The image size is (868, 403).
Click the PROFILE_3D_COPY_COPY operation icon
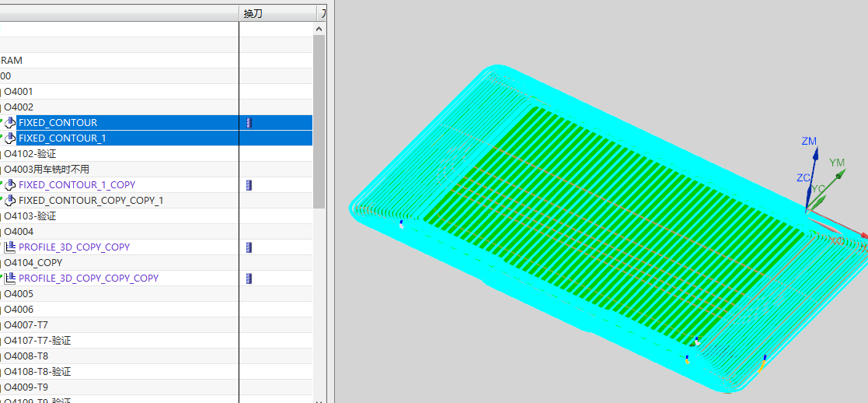10,247
